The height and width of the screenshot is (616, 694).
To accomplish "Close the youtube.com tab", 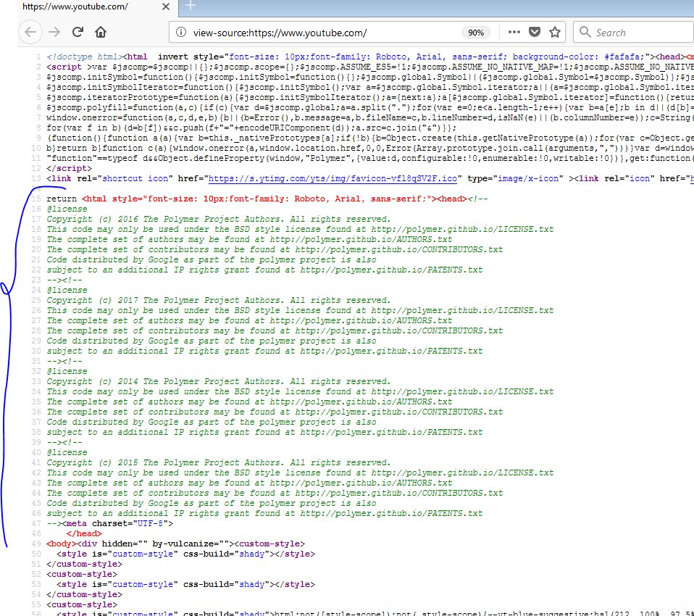I will pyautogui.click(x=166, y=7).
